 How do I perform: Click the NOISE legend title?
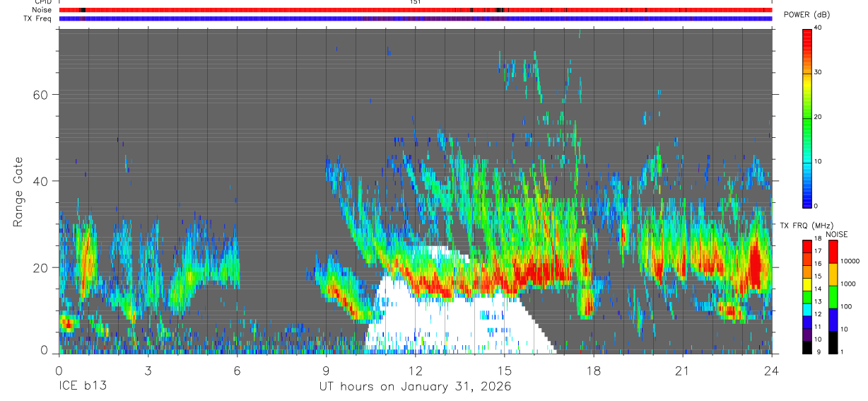click(x=836, y=234)
